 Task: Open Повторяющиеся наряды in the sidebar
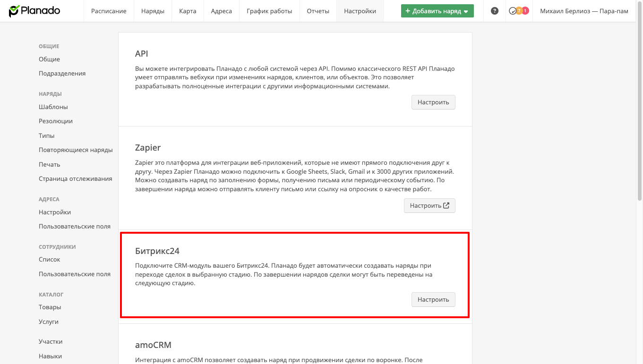(x=76, y=150)
